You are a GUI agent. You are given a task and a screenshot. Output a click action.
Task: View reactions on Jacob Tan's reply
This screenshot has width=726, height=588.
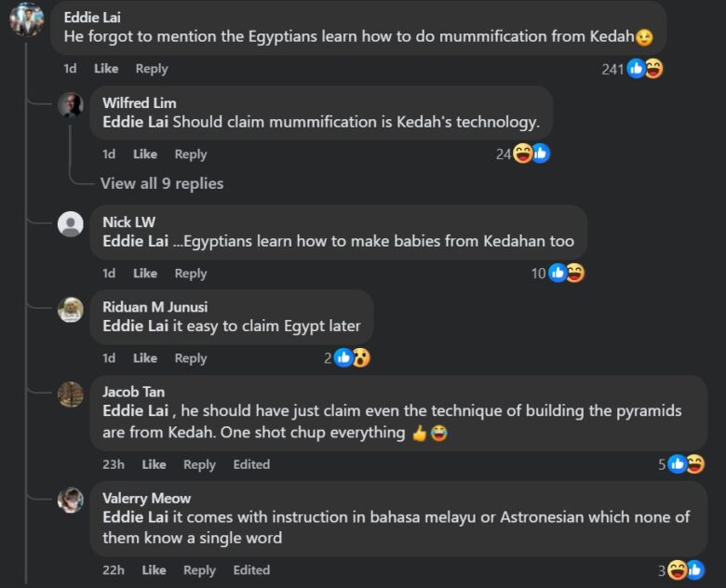[x=685, y=464]
